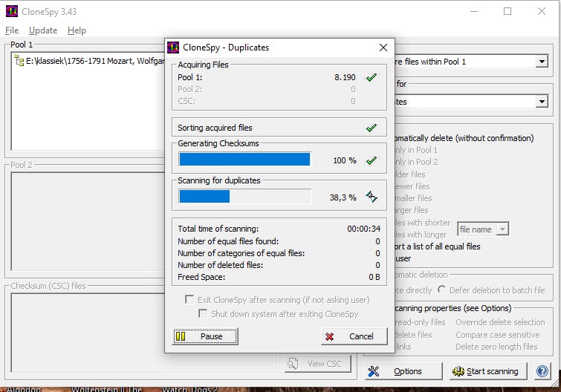Click the Generating Checksums progress bar
Viewport: 561px width, 392px height.
(244, 160)
